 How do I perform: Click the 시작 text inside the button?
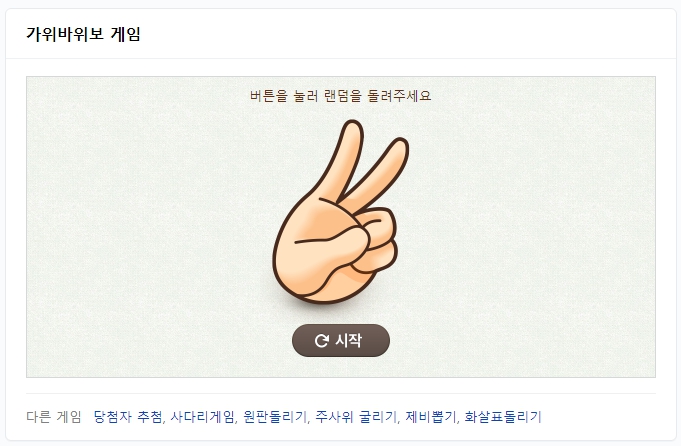(348, 340)
